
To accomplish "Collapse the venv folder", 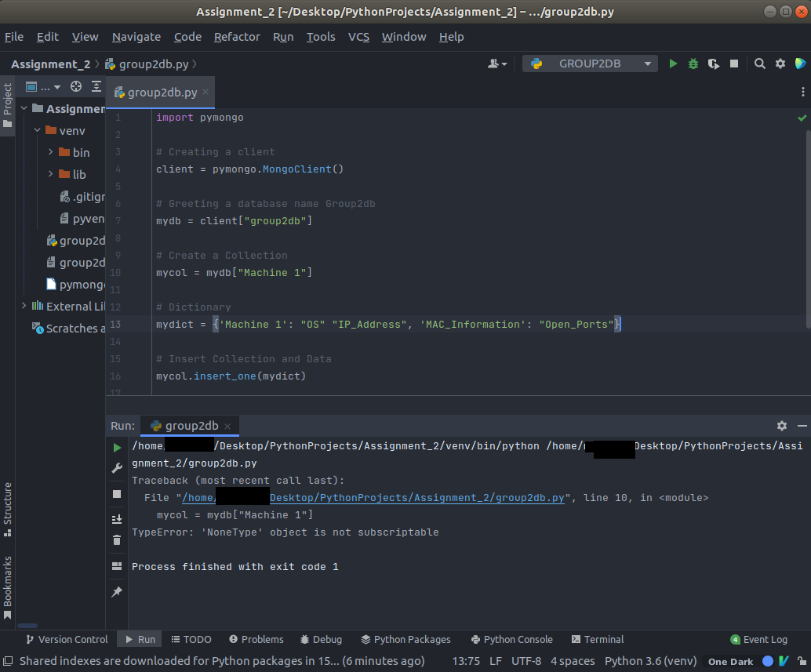I will tap(36, 130).
